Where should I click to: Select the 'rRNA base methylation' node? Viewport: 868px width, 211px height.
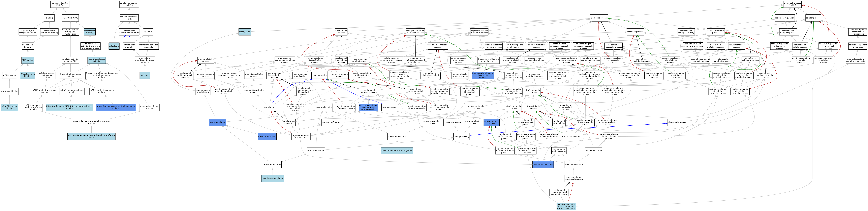[x=273, y=178]
